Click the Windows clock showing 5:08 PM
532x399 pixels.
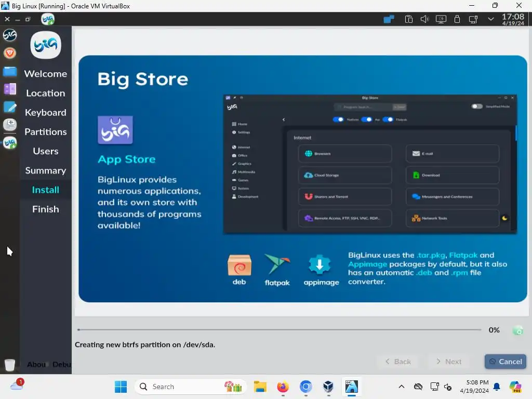[474, 387]
